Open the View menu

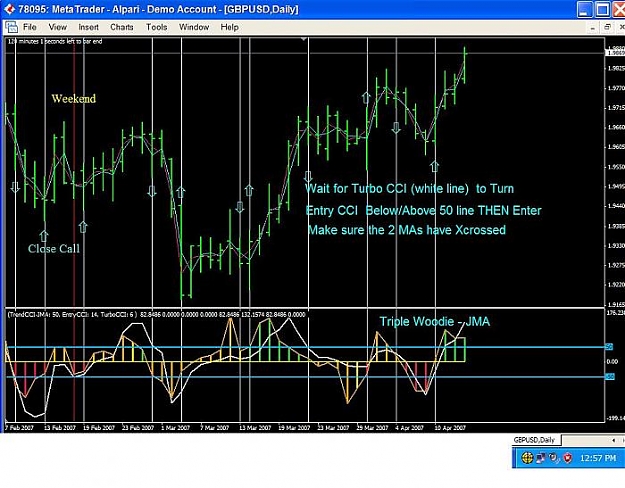pyautogui.click(x=57, y=27)
